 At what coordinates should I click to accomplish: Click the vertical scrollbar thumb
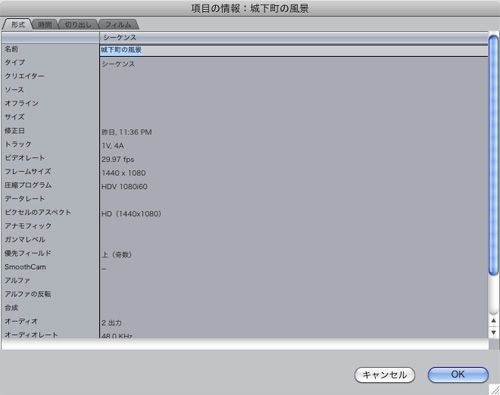coord(493,155)
